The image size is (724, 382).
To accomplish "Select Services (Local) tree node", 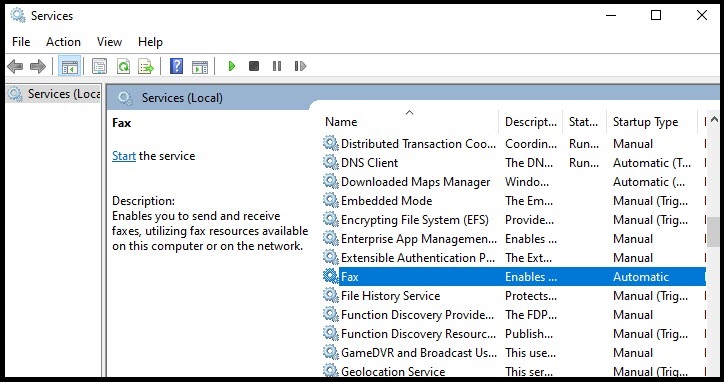I will (53, 94).
